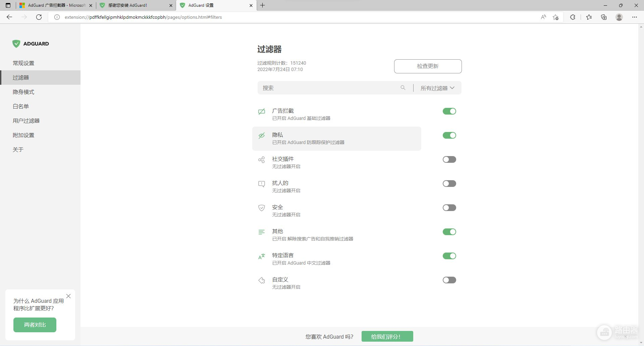The width and height of the screenshot is (644, 346).
Task: Open the browser favorites star-list icon
Action: coord(589,17)
